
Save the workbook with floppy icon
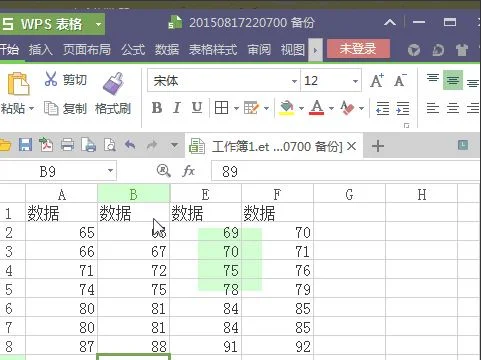25,145
